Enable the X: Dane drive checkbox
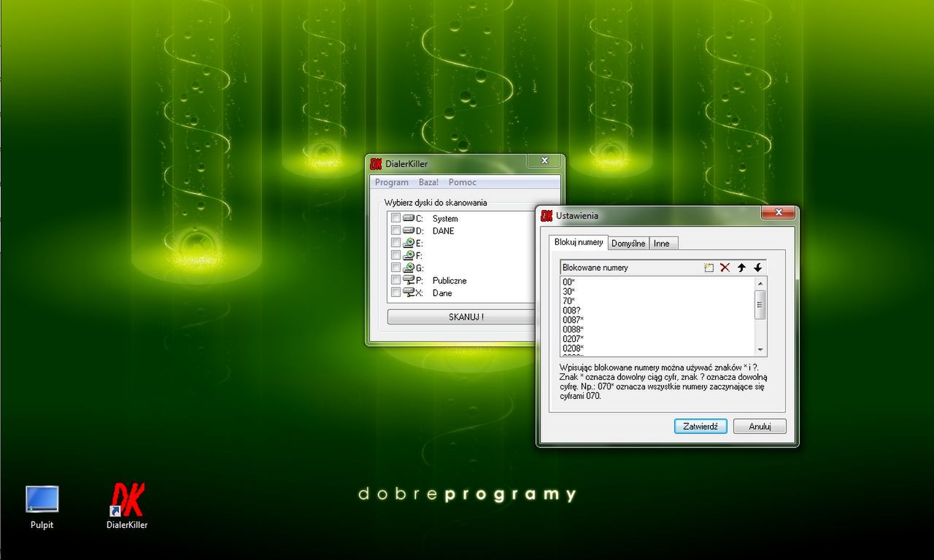 coord(395,292)
